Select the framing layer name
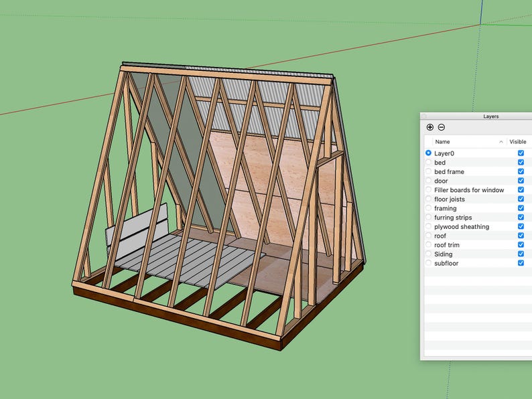532x399 pixels. [446, 208]
